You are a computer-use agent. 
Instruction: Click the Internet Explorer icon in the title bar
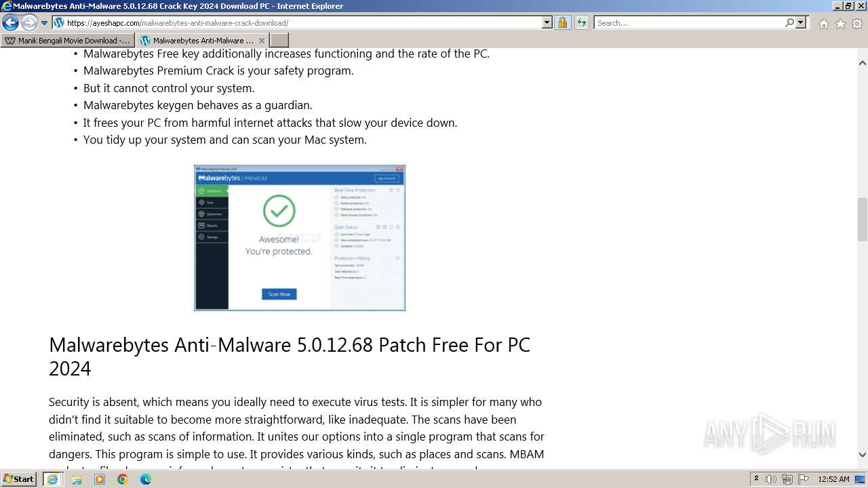[x=7, y=6]
